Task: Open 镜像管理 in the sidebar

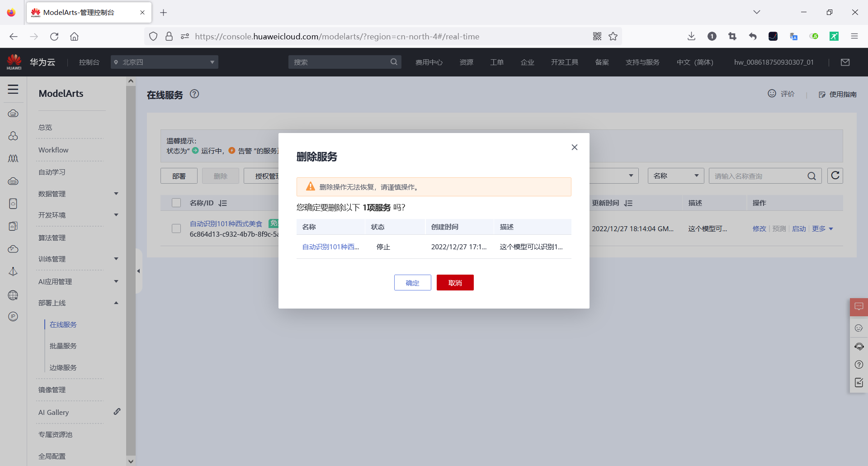Action: coord(52,390)
